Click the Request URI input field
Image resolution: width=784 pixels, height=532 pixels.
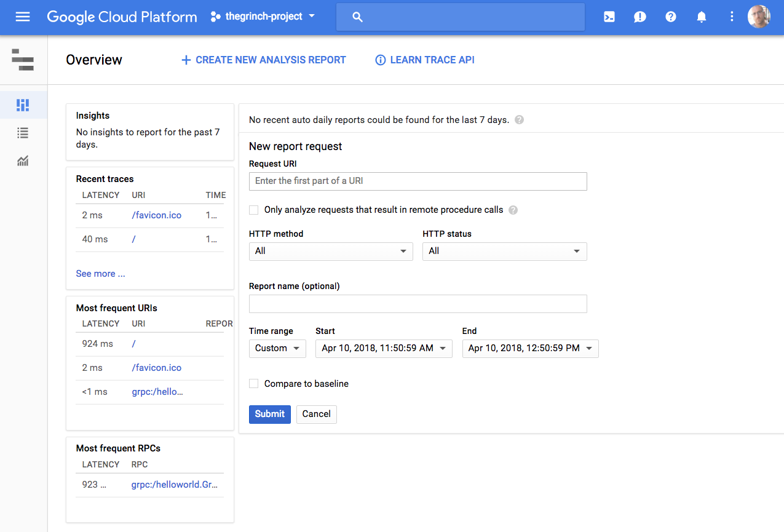pos(418,181)
